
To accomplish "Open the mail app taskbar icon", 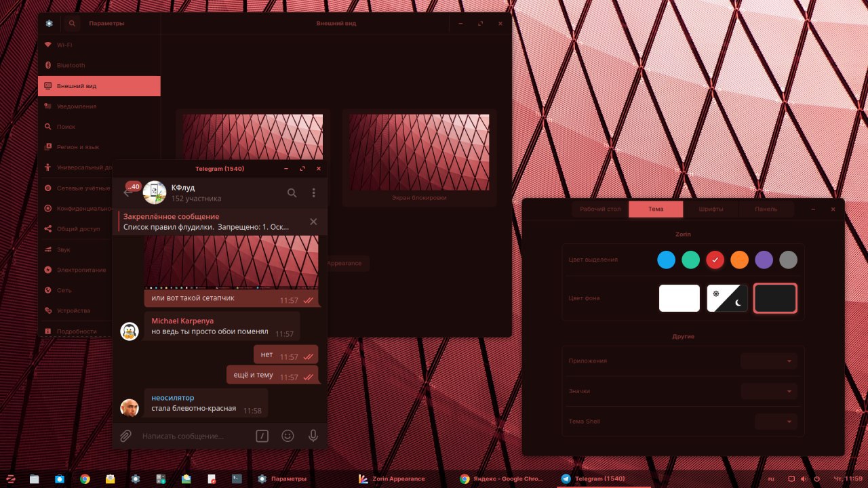I will click(110, 479).
